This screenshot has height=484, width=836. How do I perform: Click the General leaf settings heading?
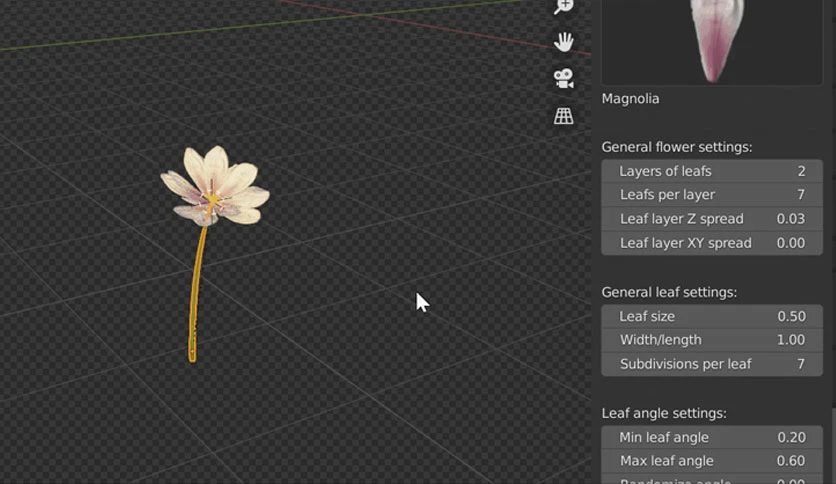point(669,292)
